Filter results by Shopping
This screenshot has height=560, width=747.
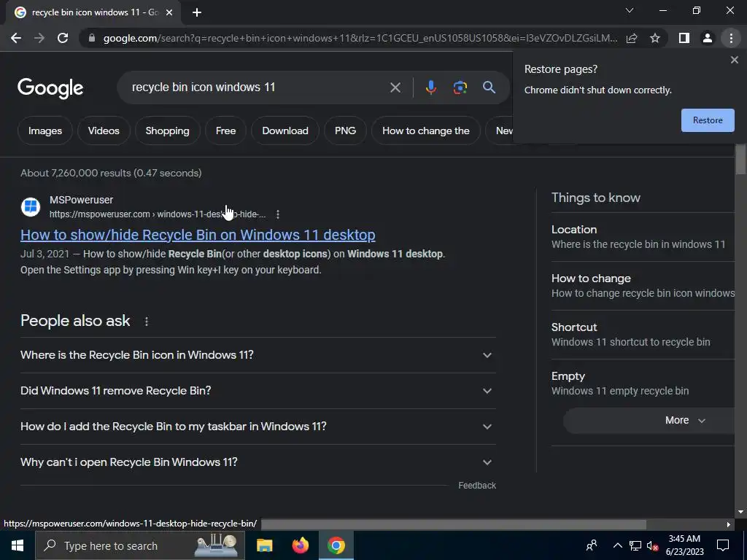167,131
